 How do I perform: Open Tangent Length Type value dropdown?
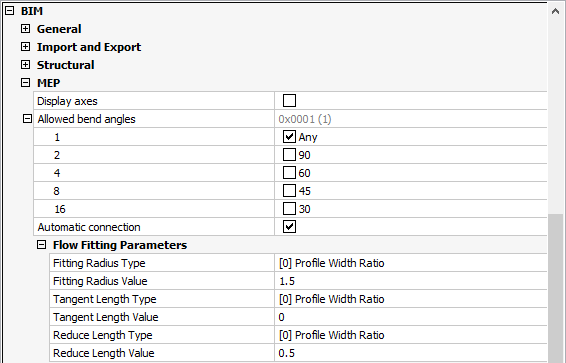(x=411, y=299)
